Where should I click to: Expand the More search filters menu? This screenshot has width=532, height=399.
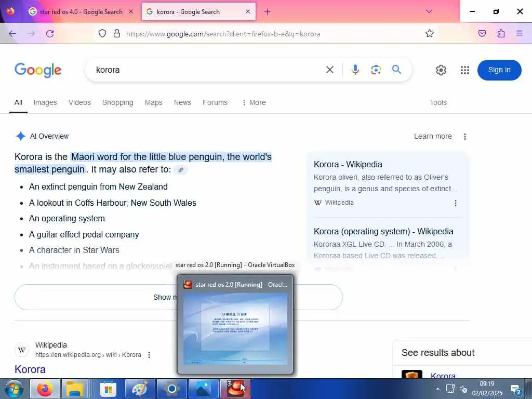click(x=254, y=102)
